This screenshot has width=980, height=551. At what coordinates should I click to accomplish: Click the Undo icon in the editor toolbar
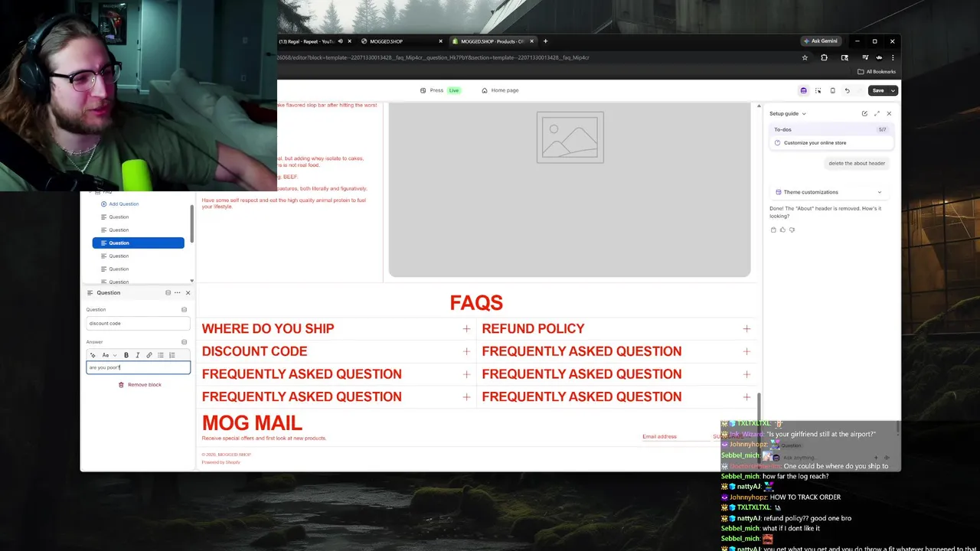coord(847,90)
